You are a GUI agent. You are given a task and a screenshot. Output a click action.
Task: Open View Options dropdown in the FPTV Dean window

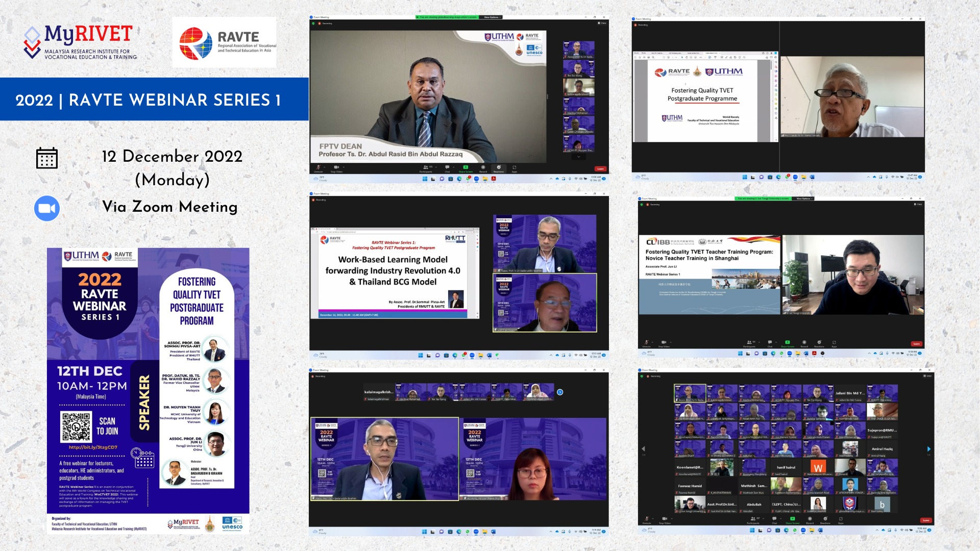click(492, 17)
